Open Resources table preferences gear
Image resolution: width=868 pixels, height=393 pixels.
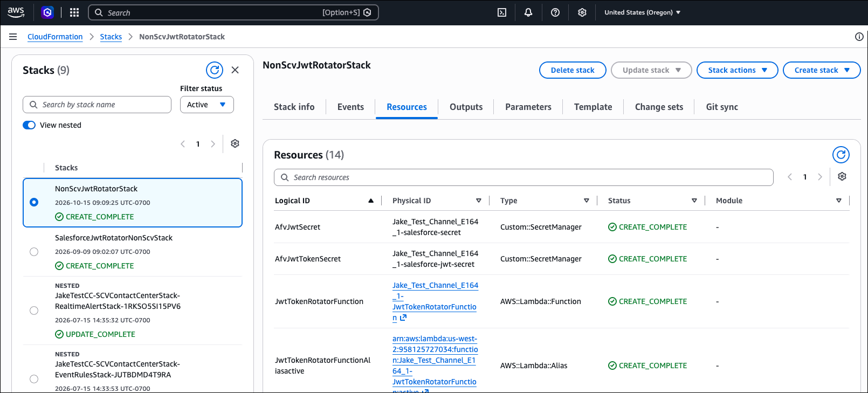coord(842,176)
